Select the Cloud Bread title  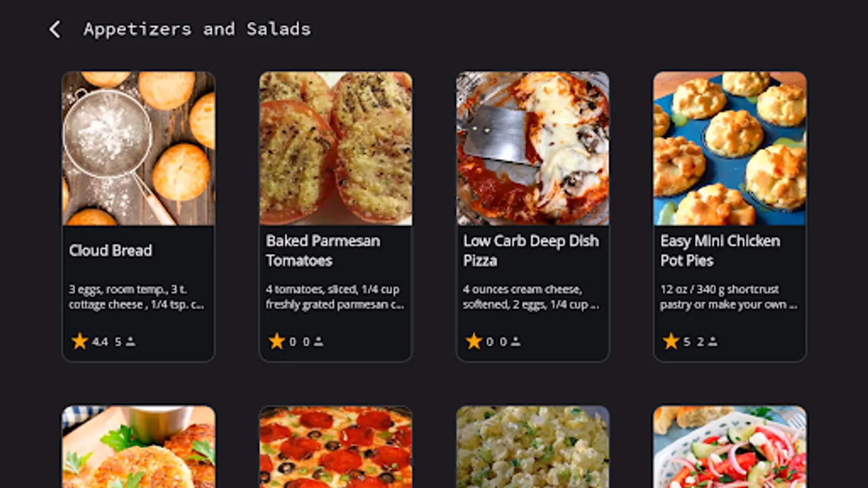(111, 251)
